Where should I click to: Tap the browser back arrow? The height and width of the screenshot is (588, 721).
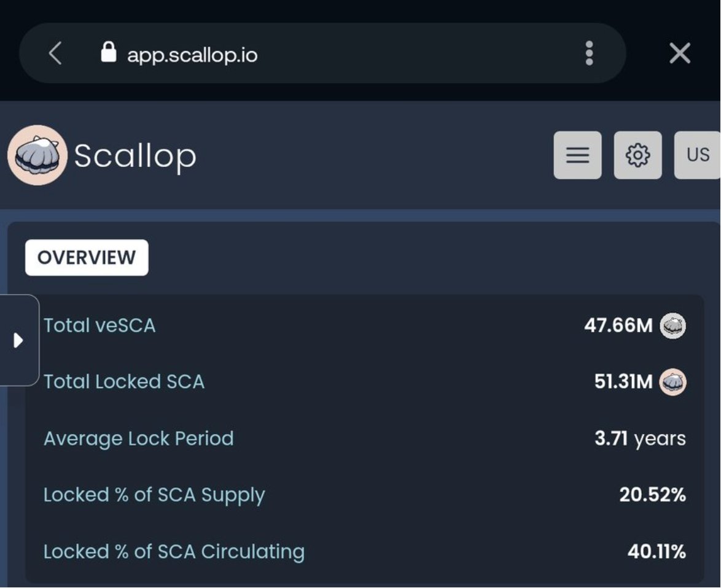[x=55, y=54]
